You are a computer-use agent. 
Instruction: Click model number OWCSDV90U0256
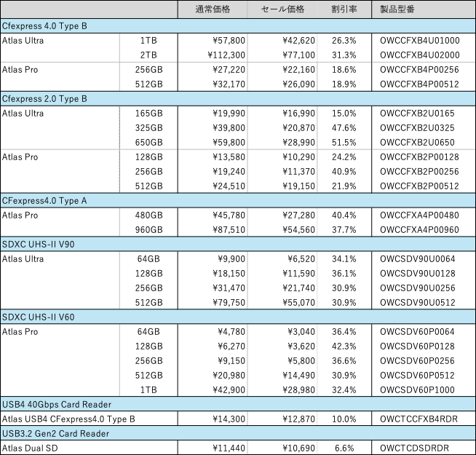(x=418, y=288)
